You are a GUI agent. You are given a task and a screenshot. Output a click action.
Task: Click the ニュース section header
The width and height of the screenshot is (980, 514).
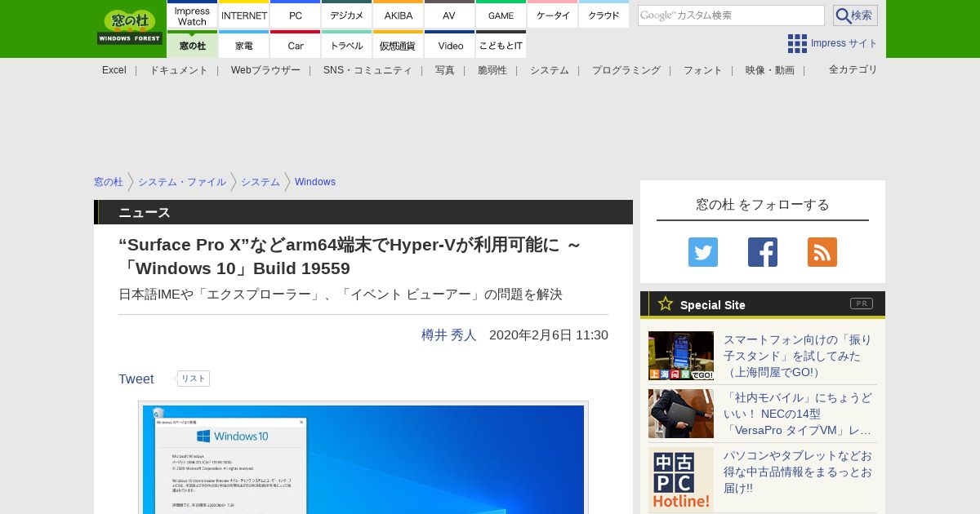[363, 212]
